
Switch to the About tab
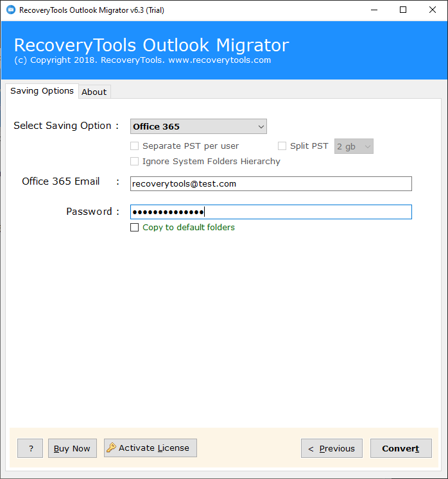94,92
